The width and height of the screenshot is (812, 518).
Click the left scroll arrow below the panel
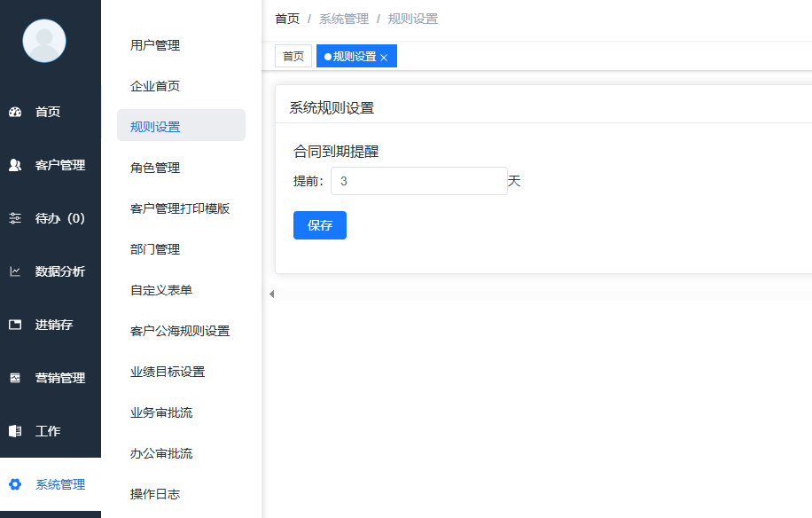(272, 294)
